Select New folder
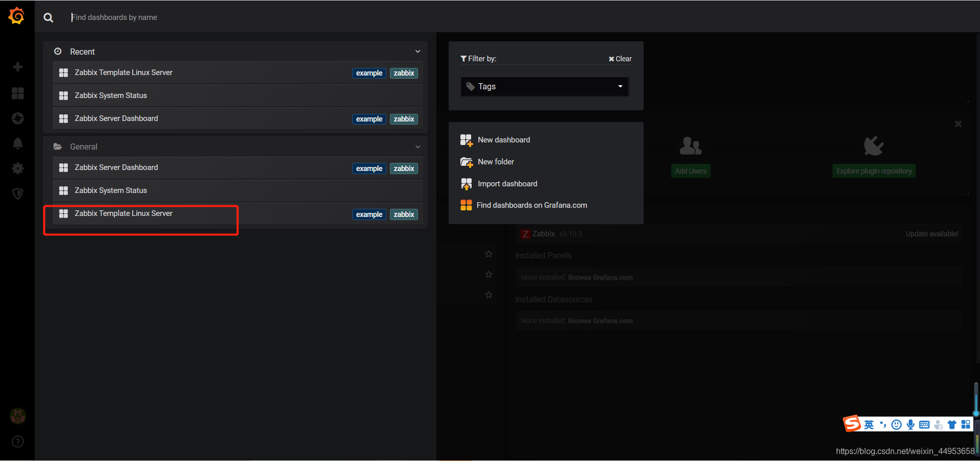This screenshot has width=980, height=461. [x=487, y=162]
